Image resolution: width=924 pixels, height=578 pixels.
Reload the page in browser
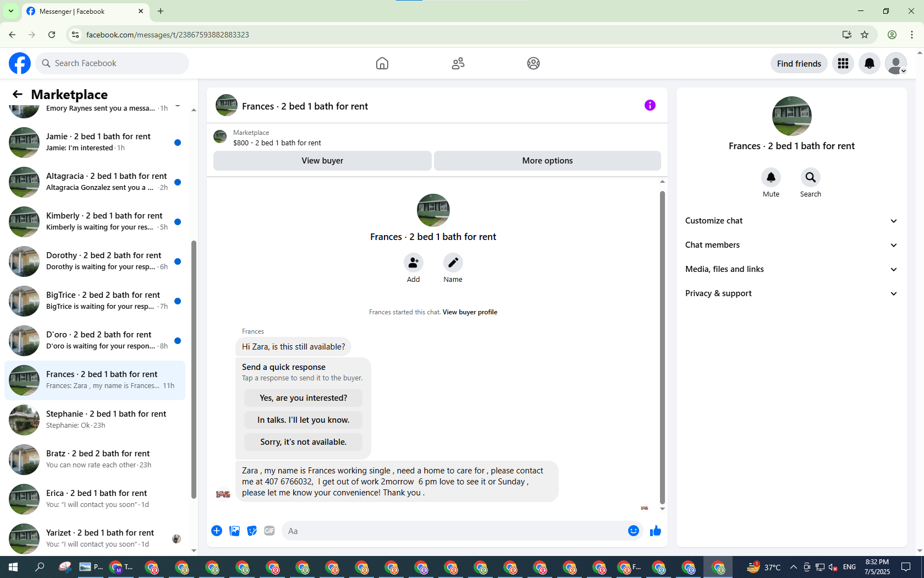52,35
